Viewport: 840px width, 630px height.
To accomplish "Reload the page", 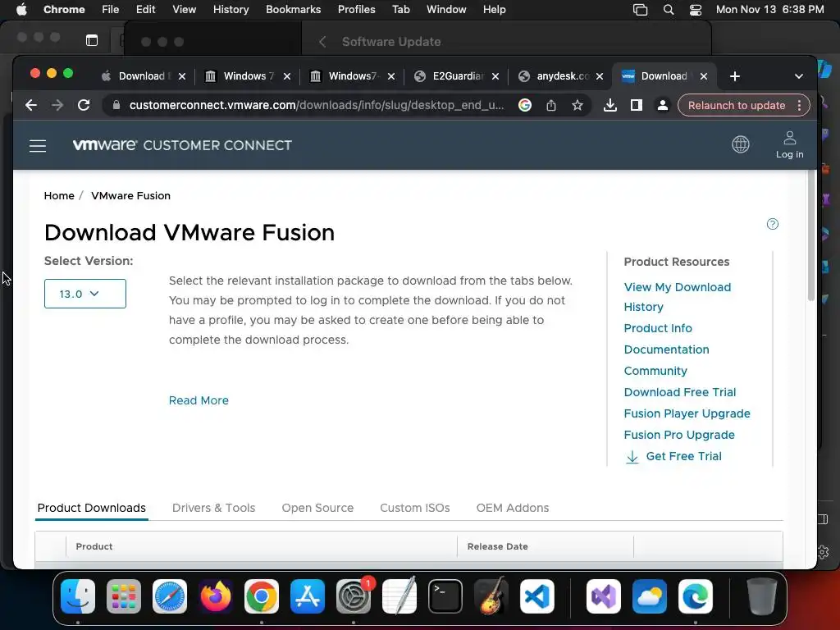I will 84,106.
